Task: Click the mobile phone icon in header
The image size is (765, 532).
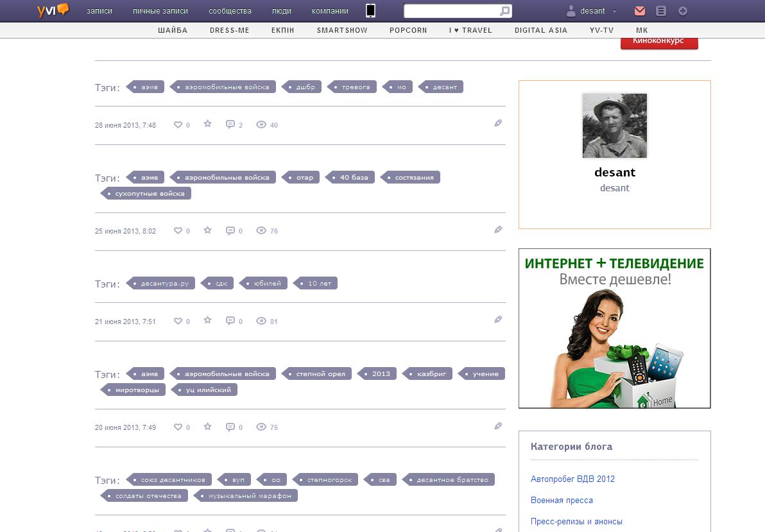Action: (371, 10)
